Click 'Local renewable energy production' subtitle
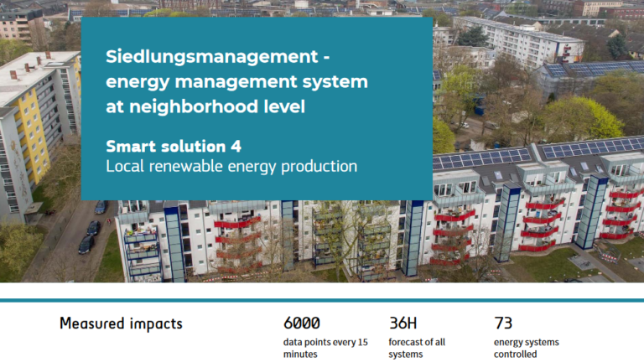This screenshot has height=362, width=644. pos(231,167)
